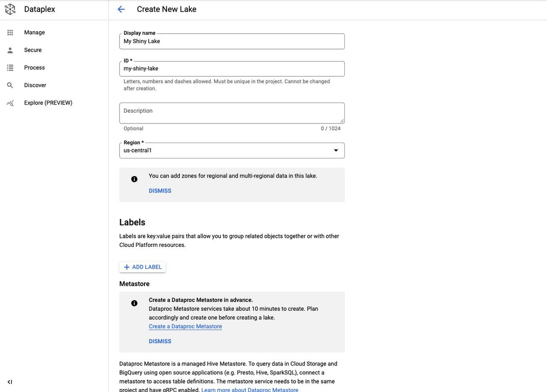Click the Manage grid icon
The height and width of the screenshot is (392, 547).
[x=10, y=32]
